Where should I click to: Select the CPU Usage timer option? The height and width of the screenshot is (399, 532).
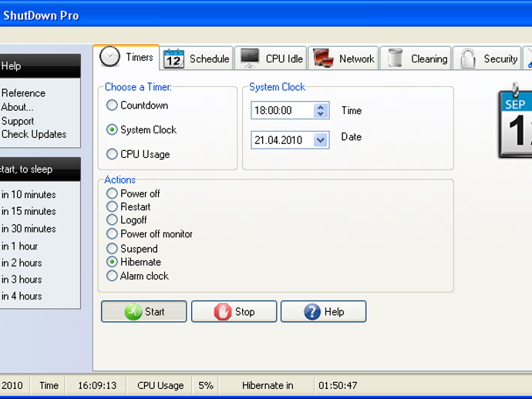click(x=138, y=154)
